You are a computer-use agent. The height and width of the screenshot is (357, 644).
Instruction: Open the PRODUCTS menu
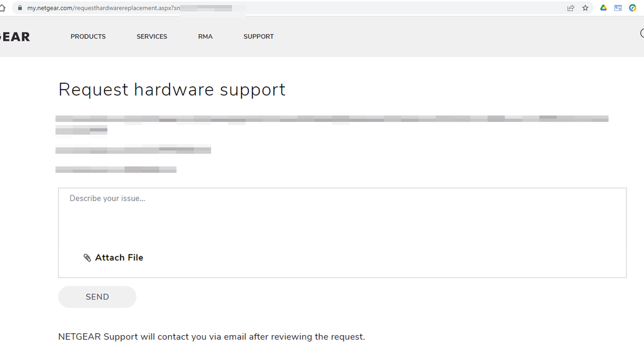tap(88, 37)
